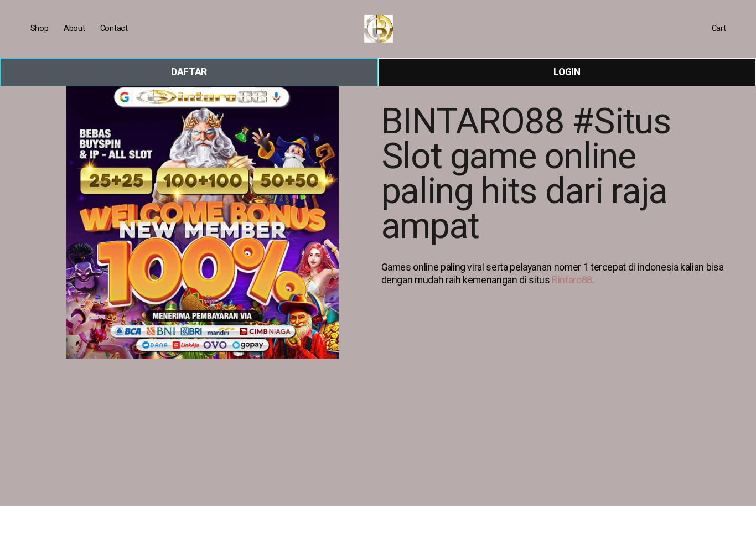Open the Shop menu link
This screenshot has height=534, width=756.
[39, 28]
